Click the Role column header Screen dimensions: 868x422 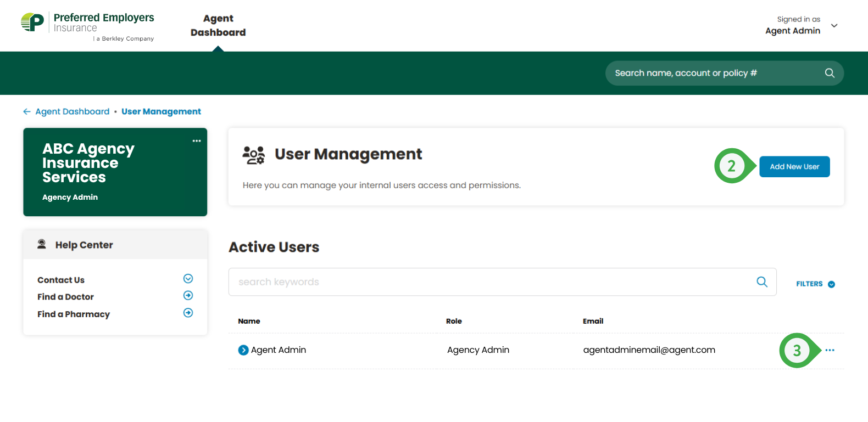pyautogui.click(x=454, y=321)
